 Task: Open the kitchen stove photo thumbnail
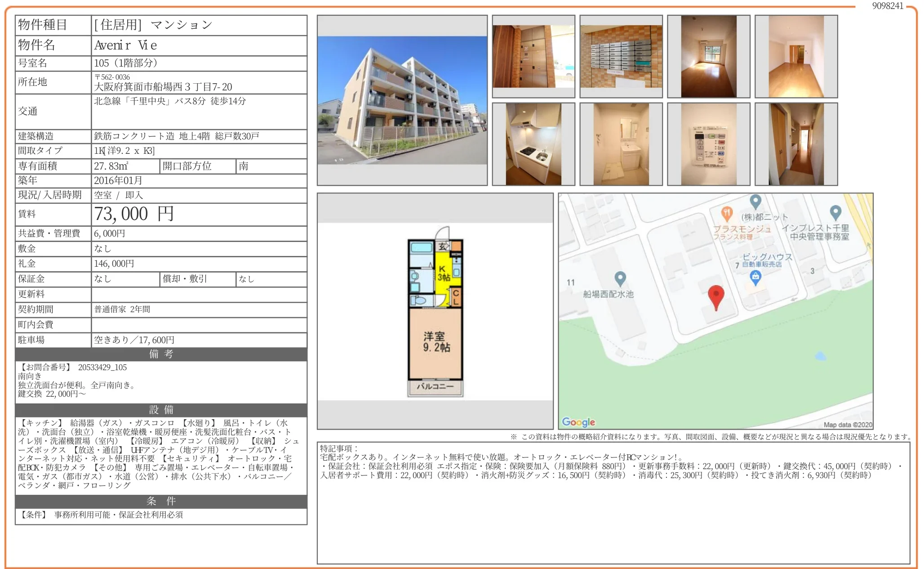pyautogui.click(x=533, y=144)
